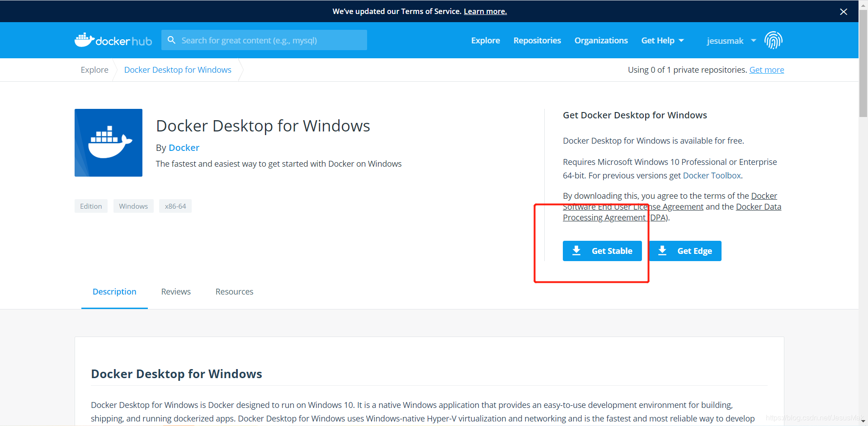Click the Get Docker Desktop for Windows heading
The image size is (868, 426).
click(x=635, y=115)
